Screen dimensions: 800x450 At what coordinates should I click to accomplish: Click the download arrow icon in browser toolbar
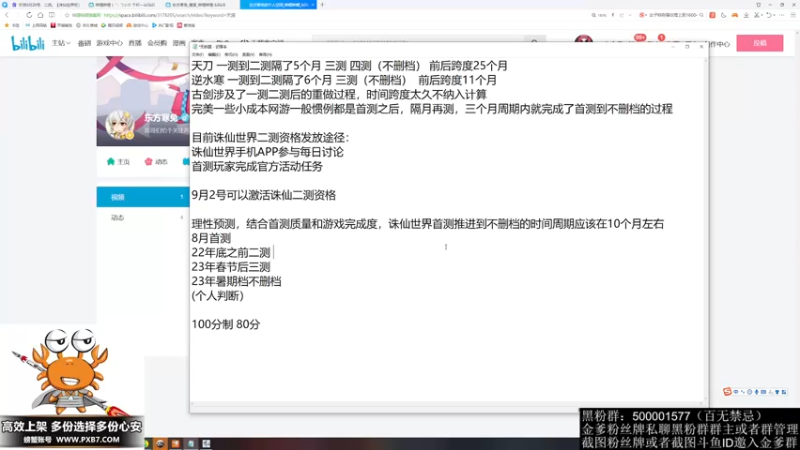(x=746, y=15)
